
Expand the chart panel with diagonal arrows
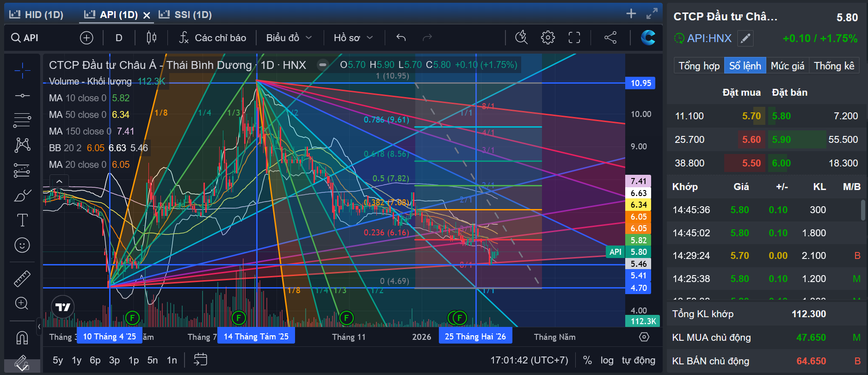652,14
